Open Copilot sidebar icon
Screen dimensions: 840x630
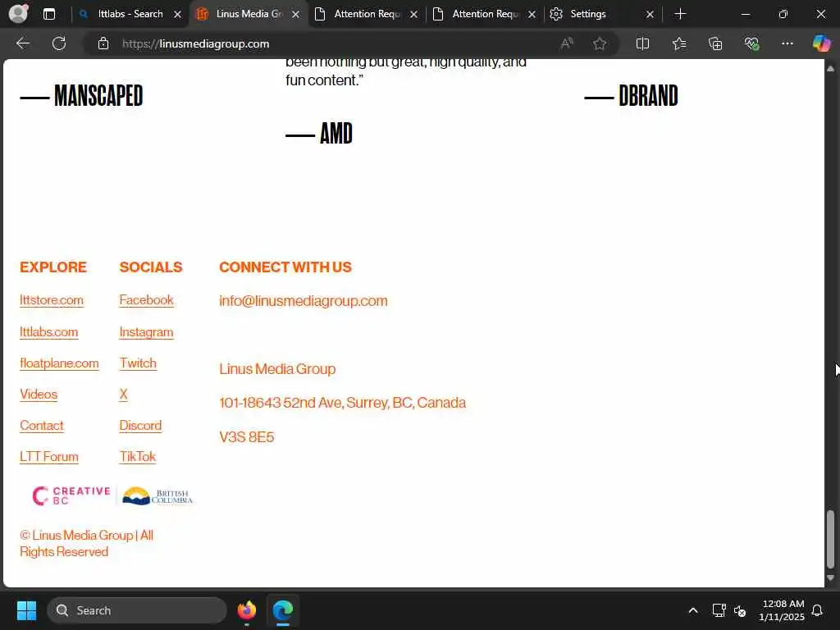tap(821, 43)
